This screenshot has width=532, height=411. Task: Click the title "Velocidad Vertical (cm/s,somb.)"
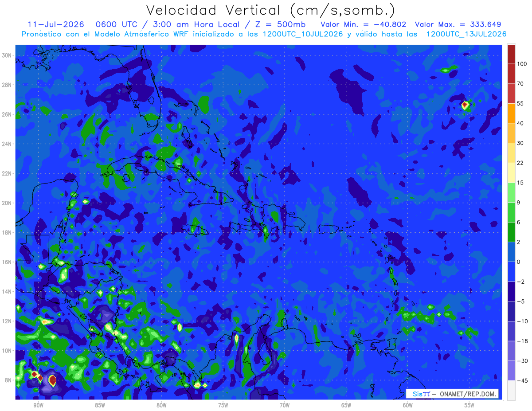point(270,11)
